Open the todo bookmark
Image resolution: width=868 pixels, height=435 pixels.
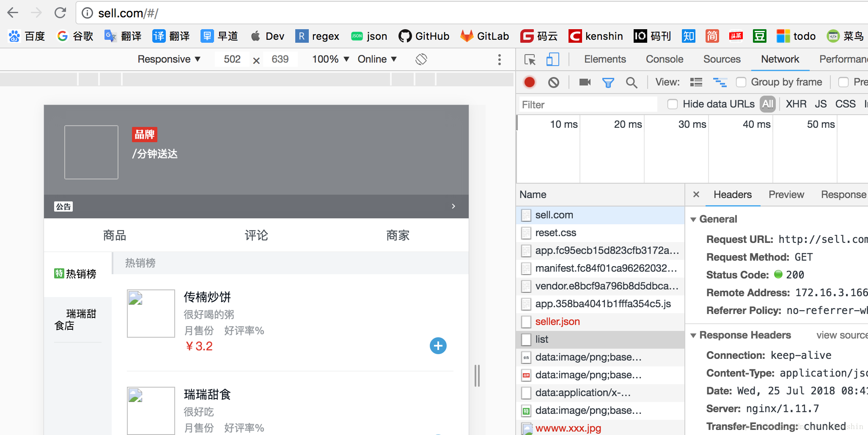point(796,36)
